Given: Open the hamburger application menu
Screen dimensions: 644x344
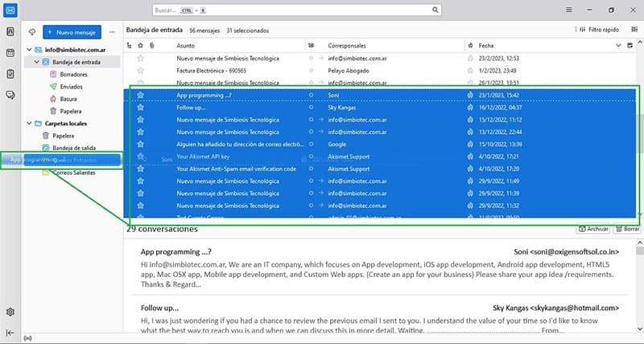Looking at the screenshot, I should click(569, 10).
